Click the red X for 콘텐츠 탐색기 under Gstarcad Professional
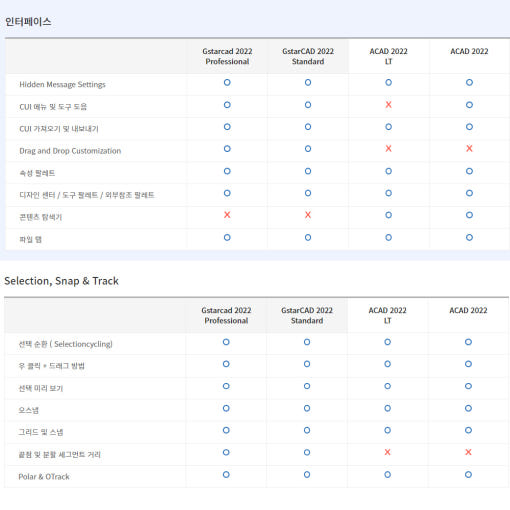510x510 pixels. pos(227,215)
